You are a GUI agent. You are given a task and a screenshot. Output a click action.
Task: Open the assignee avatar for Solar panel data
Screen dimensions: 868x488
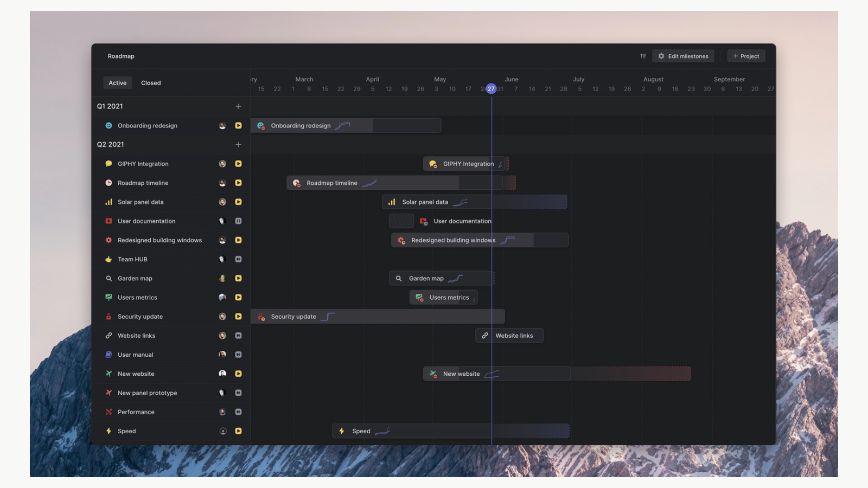pyautogui.click(x=222, y=202)
